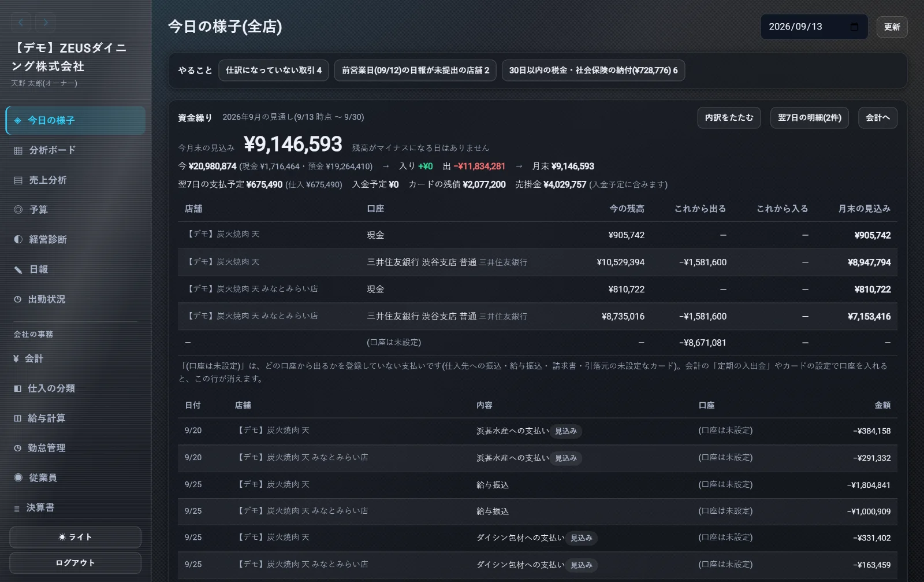Toggle the ライト theme button

75,537
